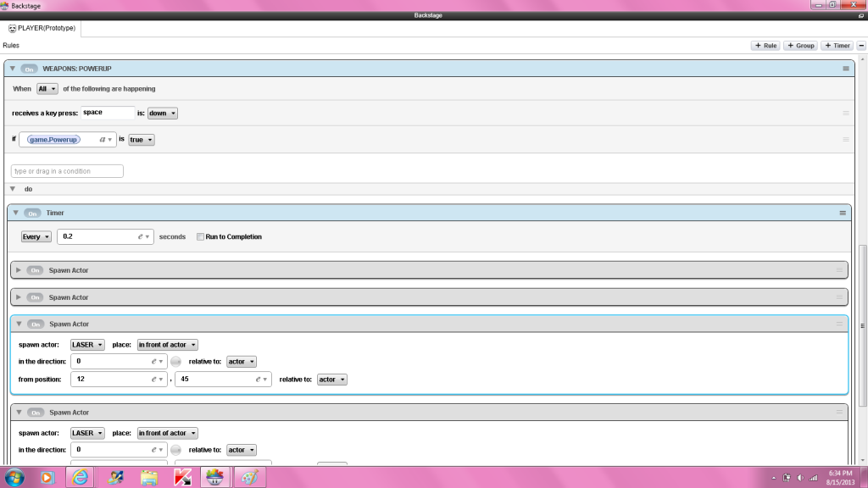Open the Timer block's hamburger menu icon
868x488 pixels.
[x=843, y=213]
